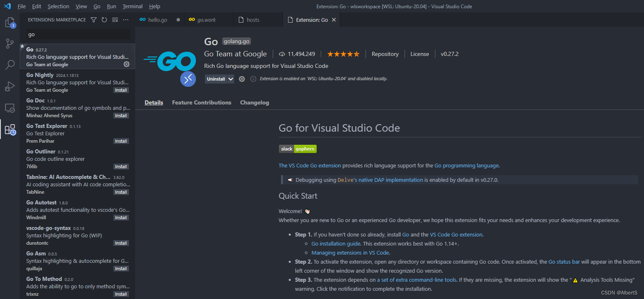Click the Go Team at Google publisher link
This screenshot has width=644, height=299.
[235, 54]
